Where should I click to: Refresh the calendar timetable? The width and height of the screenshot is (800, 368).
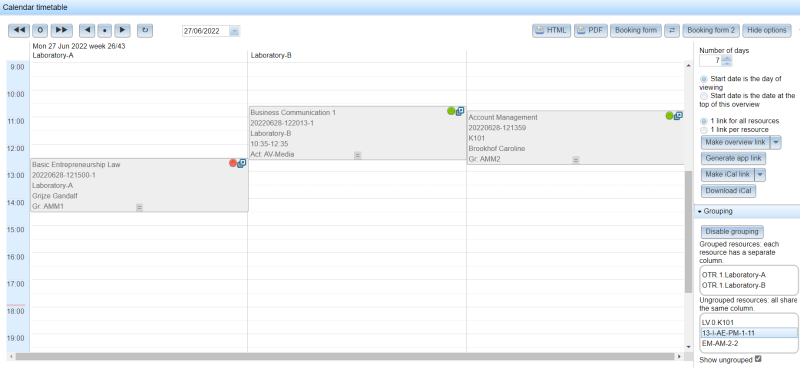[145, 31]
